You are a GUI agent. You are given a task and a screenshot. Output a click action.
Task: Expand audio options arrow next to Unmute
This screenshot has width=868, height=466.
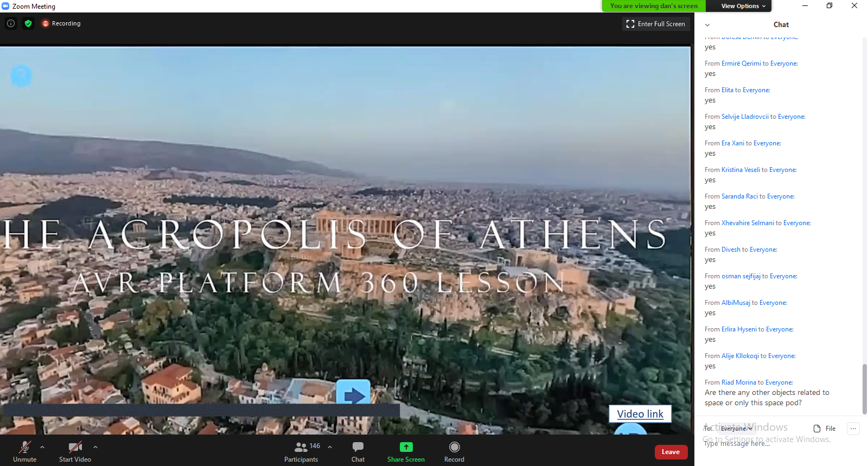(42, 448)
